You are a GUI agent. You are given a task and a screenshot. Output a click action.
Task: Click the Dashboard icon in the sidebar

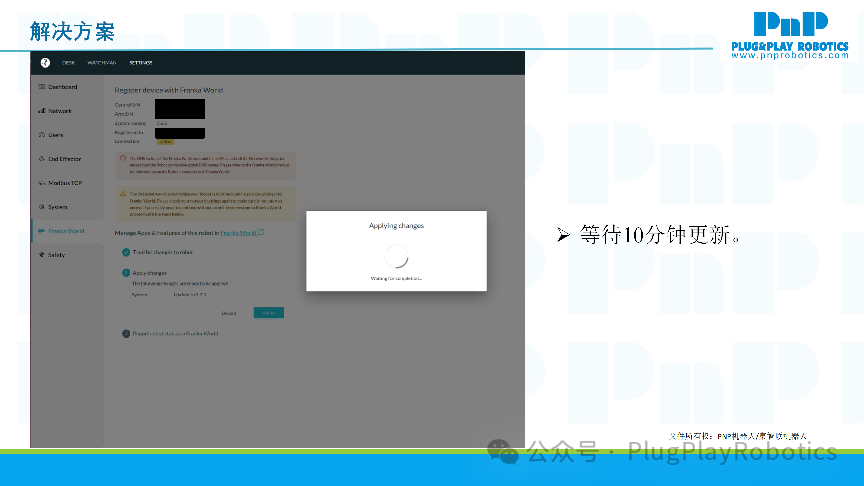tap(41, 87)
